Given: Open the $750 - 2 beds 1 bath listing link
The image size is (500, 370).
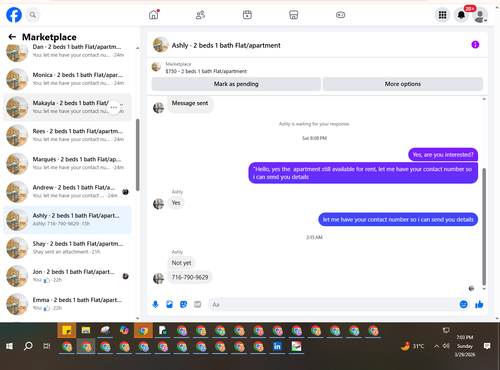Looking at the screenshot, I should pos(206,71).
